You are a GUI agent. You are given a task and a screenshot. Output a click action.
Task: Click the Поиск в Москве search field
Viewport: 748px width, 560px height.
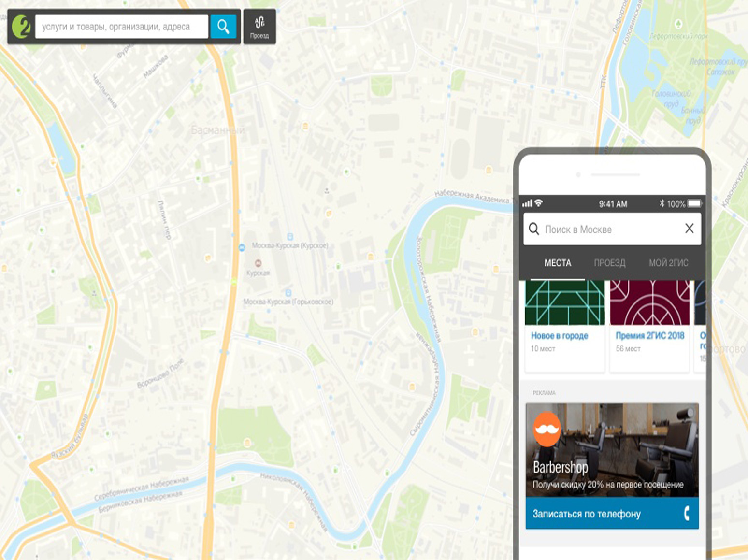[609, 229]
